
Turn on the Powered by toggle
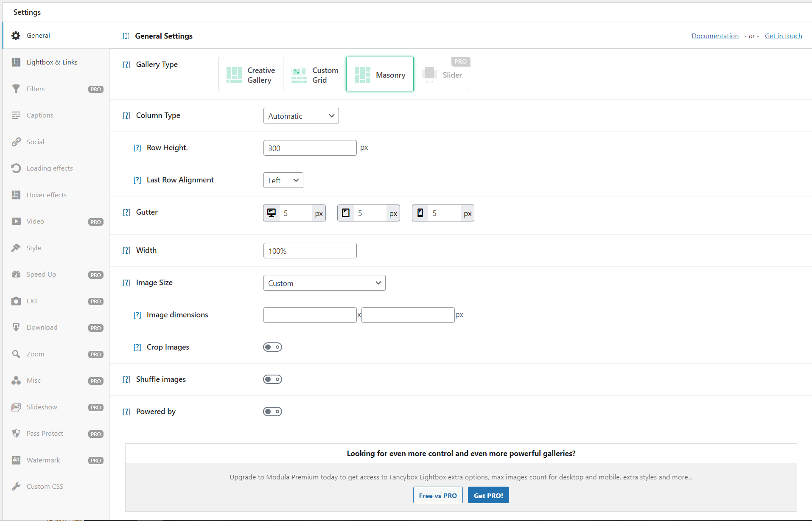coord(272,412)
